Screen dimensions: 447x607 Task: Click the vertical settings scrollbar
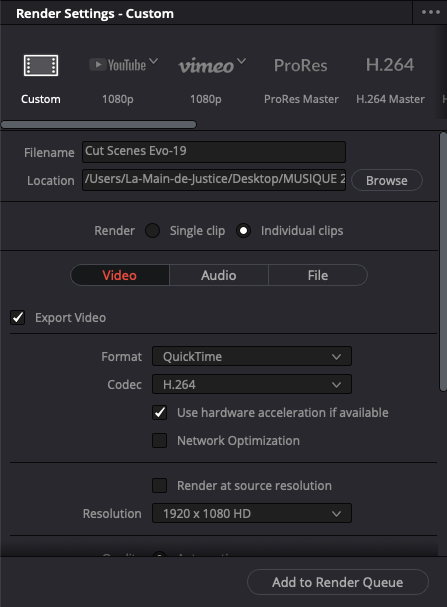coord(443,262)
